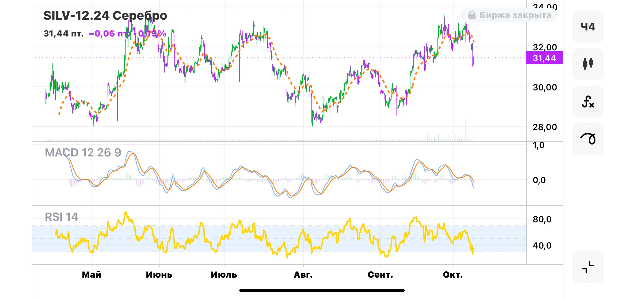This screenshot has width=644, height=298.
Task: Tap the Сент. label on time axis
Action: point(380,275)
